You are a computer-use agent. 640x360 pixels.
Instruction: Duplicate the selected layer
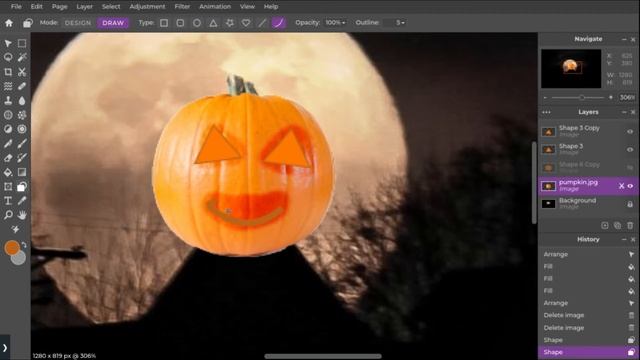618,225
